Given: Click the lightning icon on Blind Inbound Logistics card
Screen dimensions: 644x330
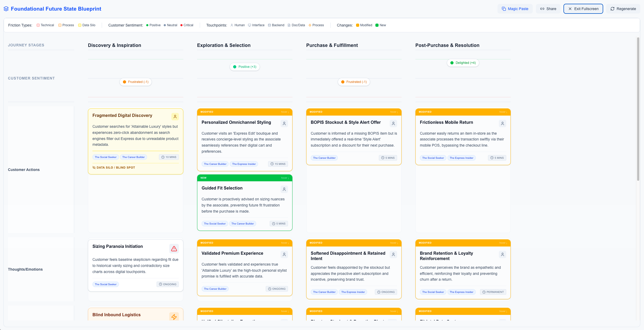Looking at the screenshot, I should pos(174,316).
